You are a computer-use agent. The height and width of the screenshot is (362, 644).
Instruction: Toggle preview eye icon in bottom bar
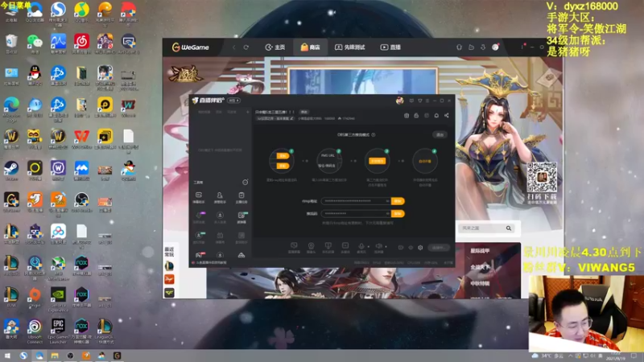[411, 248]
